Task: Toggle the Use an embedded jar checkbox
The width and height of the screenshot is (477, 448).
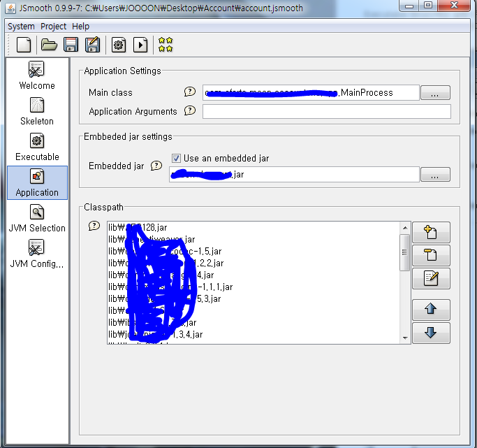Action: click(x=176, y=158)
